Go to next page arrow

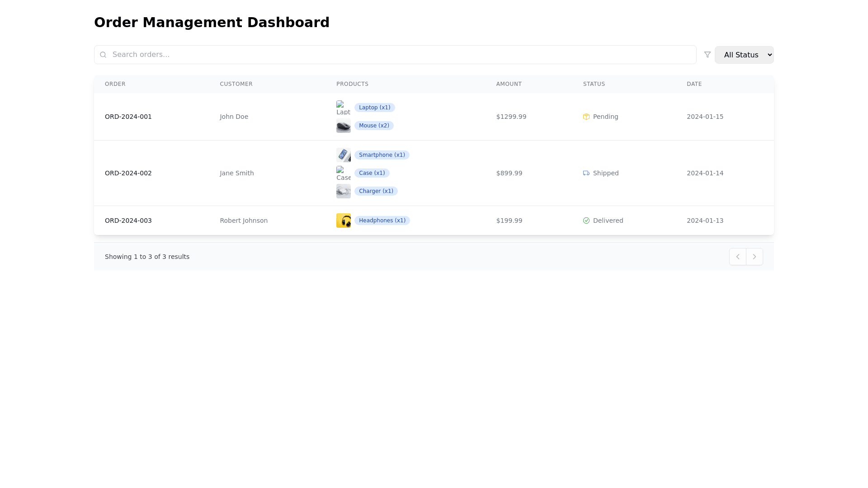pos(755,257)
